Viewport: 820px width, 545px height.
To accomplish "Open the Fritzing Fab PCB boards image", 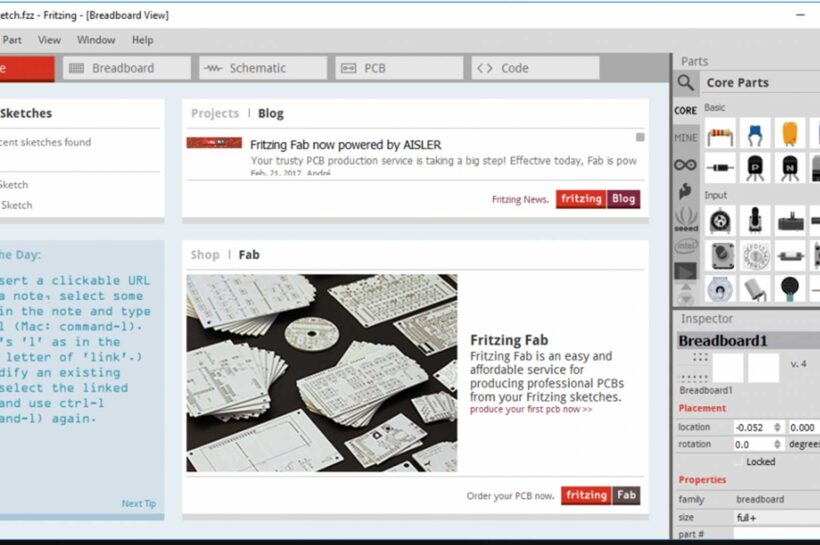I will click(x=321, y=373).
